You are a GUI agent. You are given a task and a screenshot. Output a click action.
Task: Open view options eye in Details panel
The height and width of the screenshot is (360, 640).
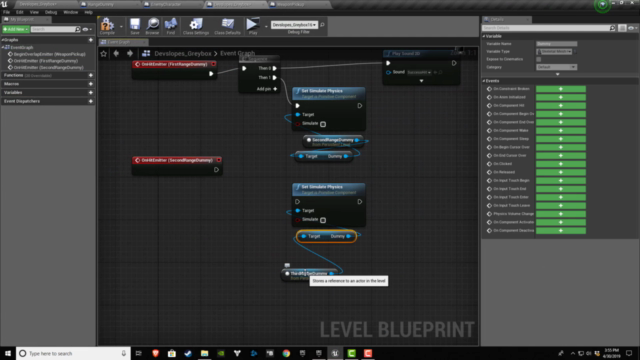coord(632,28)
